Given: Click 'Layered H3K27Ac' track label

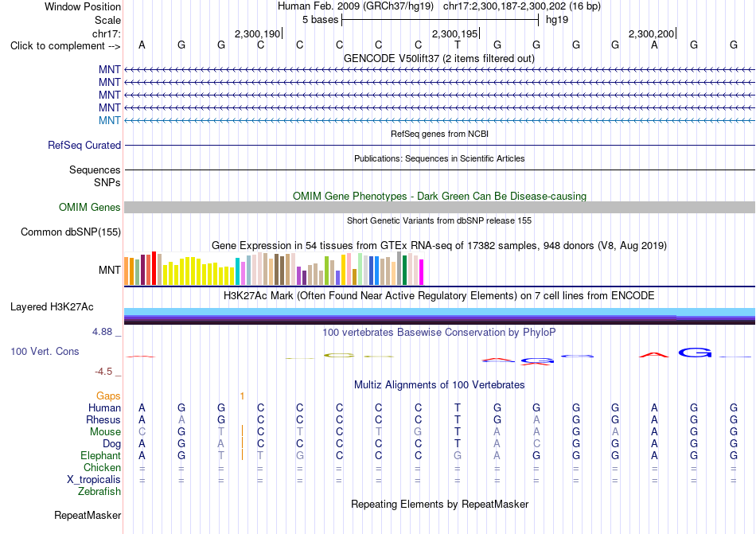Looking at the screenshot, I should (52, 307).
